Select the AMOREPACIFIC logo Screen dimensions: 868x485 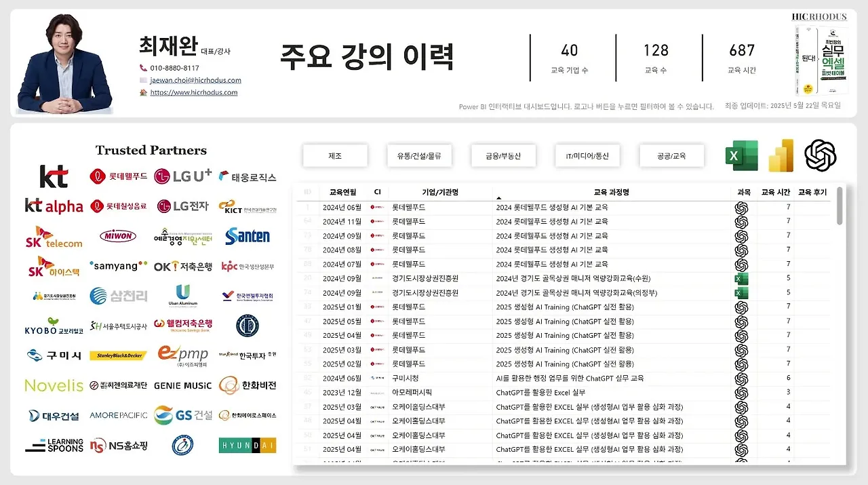pyautogui.click(x=118, y=415)
